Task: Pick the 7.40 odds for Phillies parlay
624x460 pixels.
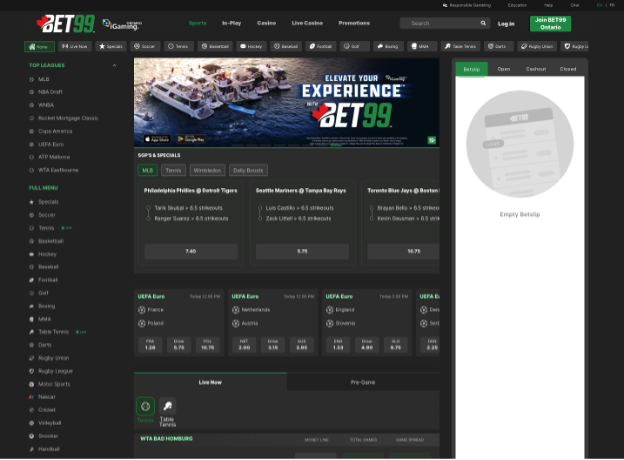Action: pos(190,251)
